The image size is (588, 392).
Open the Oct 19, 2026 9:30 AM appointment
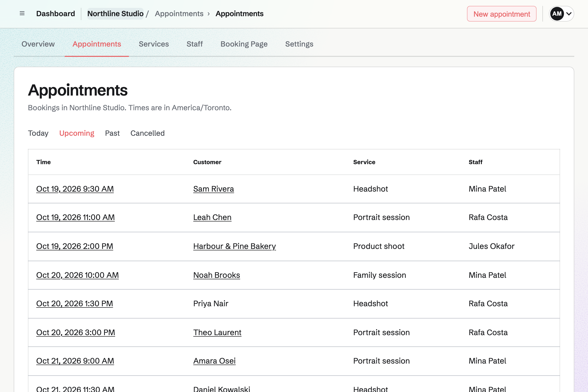pos(75,189)
